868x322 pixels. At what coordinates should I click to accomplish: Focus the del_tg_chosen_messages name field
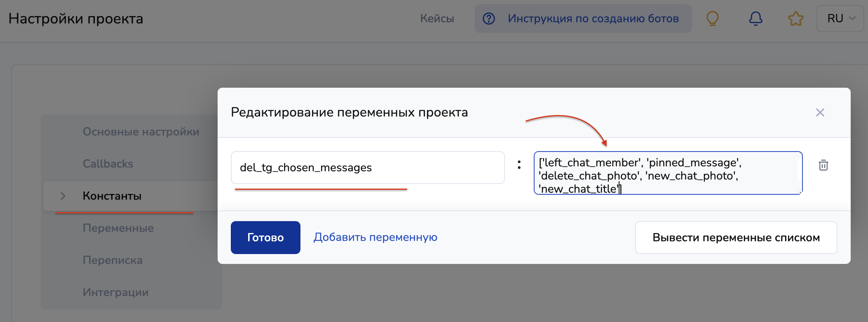[x=367, y=168]
